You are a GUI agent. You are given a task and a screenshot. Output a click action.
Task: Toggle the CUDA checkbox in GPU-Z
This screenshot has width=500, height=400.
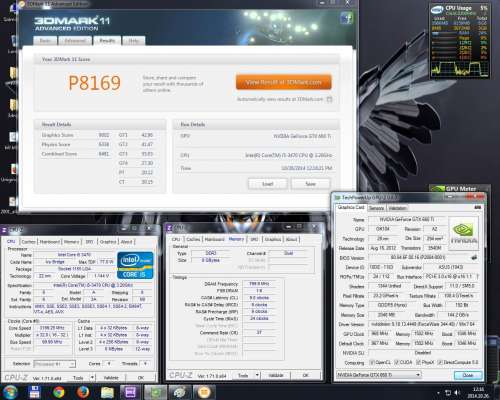(x=396, y=362)
